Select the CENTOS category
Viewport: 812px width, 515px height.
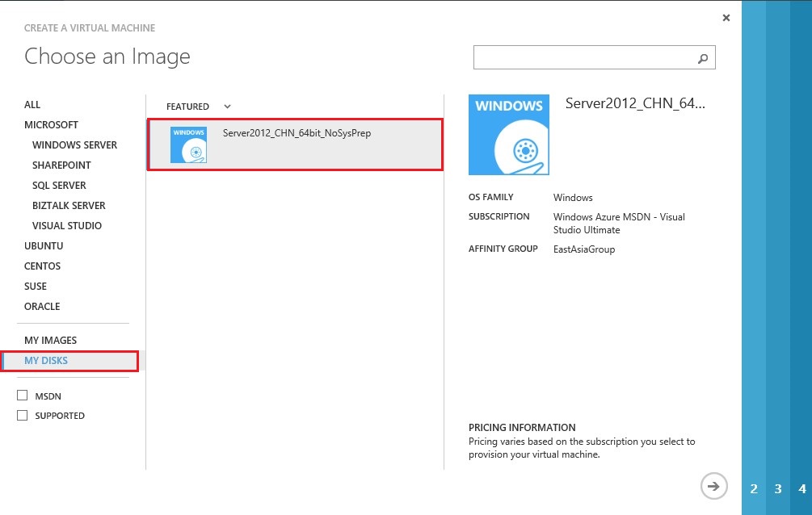point(43,266)
